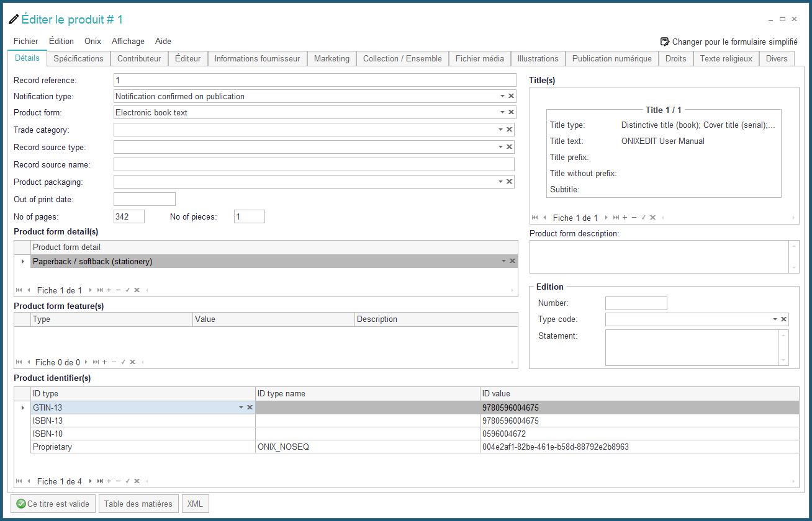The height and width of the screenshot is (521, 812).
Task: Clear the Notification type field with X
Action: click(511, 96)
